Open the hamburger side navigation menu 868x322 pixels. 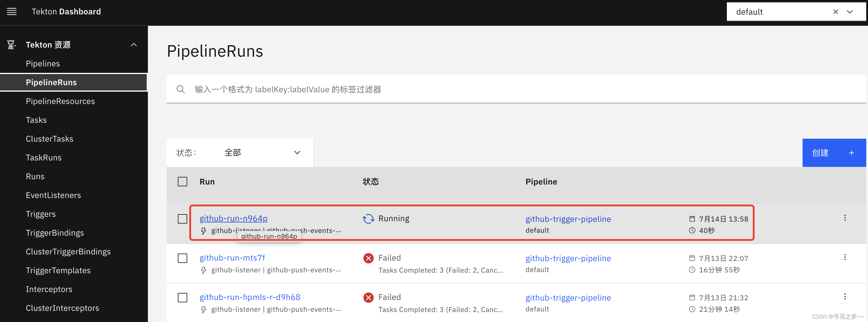click(12, 12)
